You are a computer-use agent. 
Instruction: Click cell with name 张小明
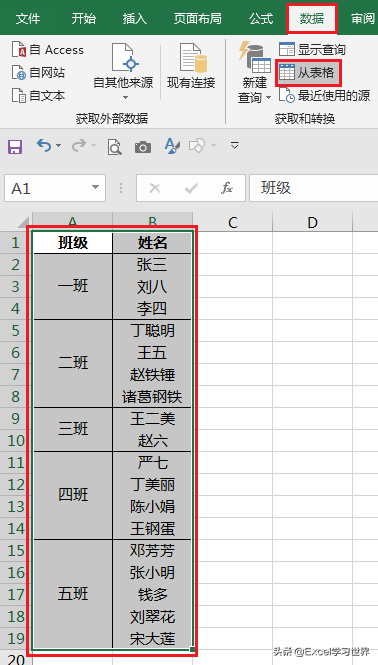point(152,573)
